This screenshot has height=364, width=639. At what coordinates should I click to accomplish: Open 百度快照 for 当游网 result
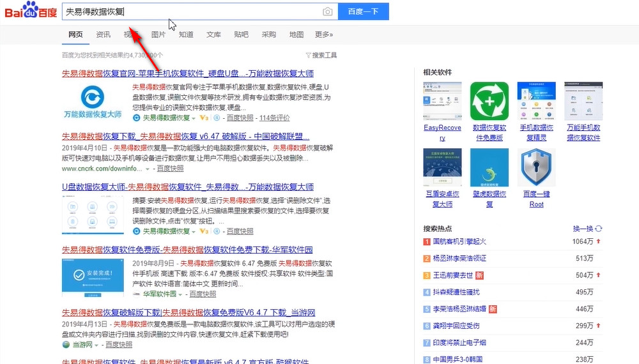119,345
